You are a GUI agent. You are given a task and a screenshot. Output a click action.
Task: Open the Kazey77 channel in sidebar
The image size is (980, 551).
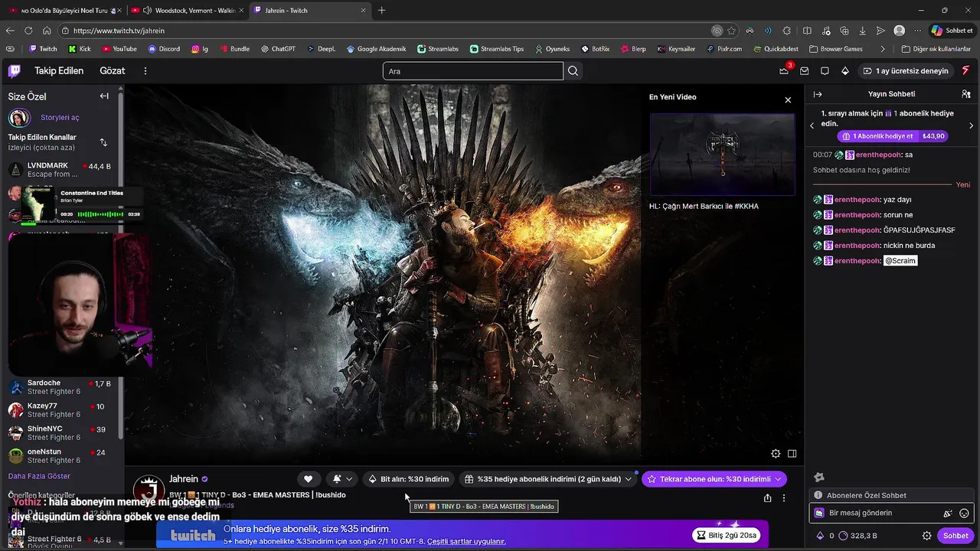coord(61,410)
